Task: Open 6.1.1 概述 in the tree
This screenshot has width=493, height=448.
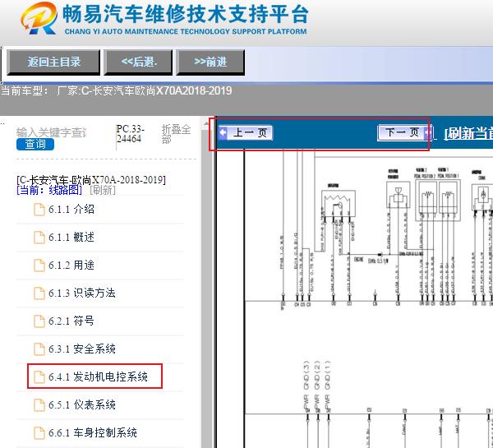Action: coord(71,237)
